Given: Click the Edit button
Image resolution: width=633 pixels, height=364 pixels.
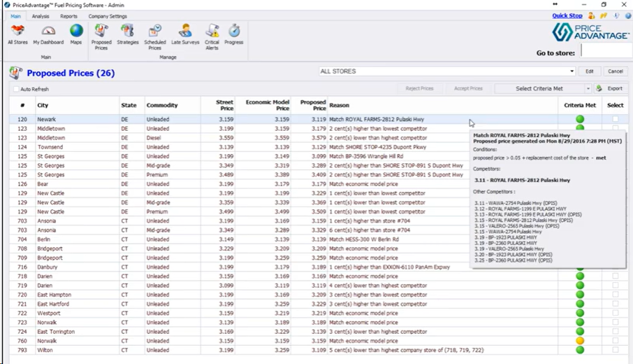Looking at the screenshot, I should click(589, 71).
